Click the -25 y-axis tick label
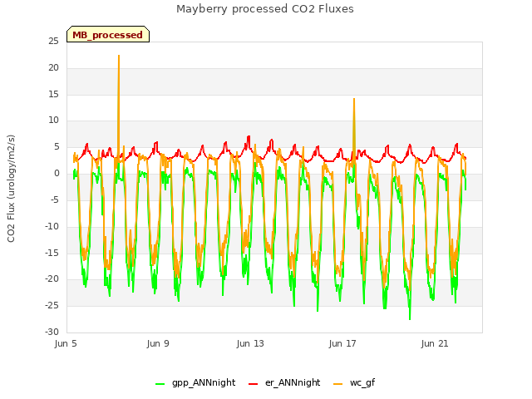The height and width of the screenshot is (399, 532). point(52,306)
